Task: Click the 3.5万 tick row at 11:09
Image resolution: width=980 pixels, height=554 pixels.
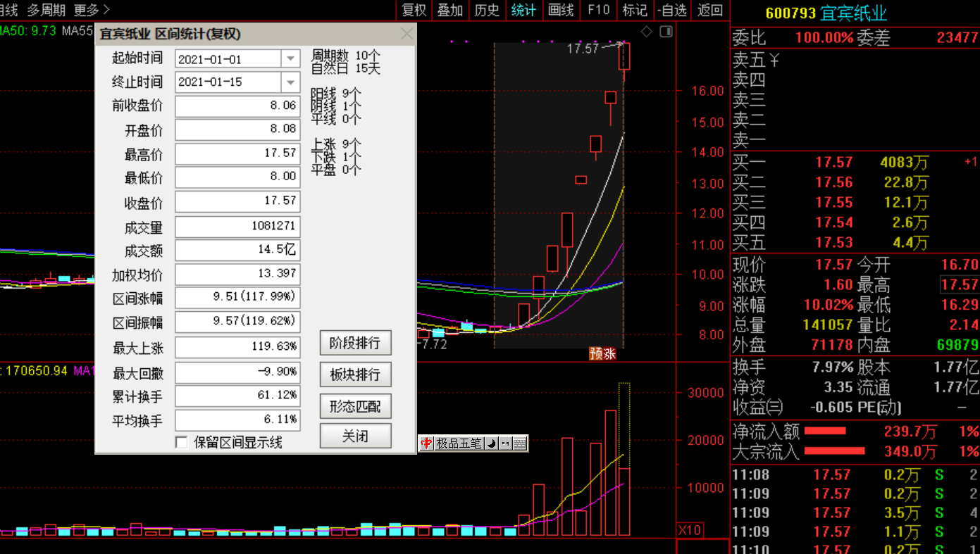Action: coord(855,513)
